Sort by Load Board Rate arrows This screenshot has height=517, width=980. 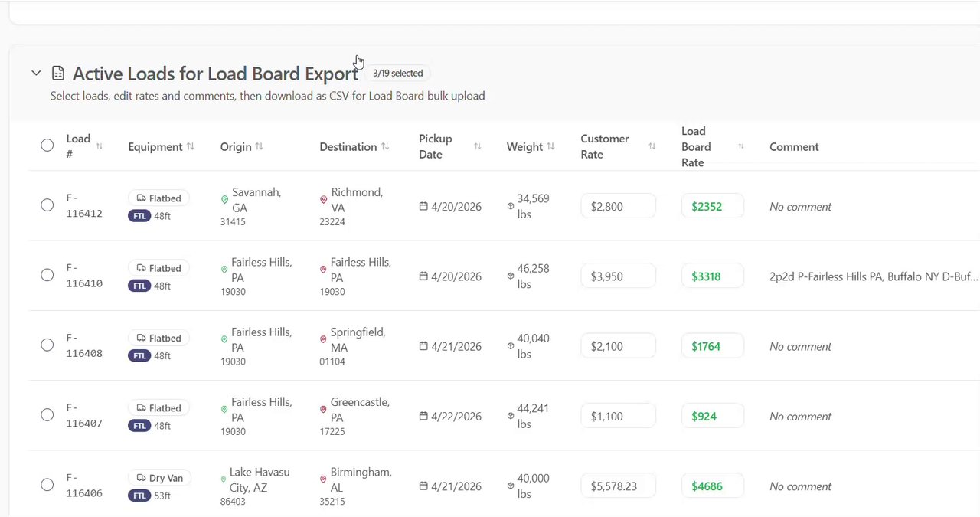(x=741, y=146)
